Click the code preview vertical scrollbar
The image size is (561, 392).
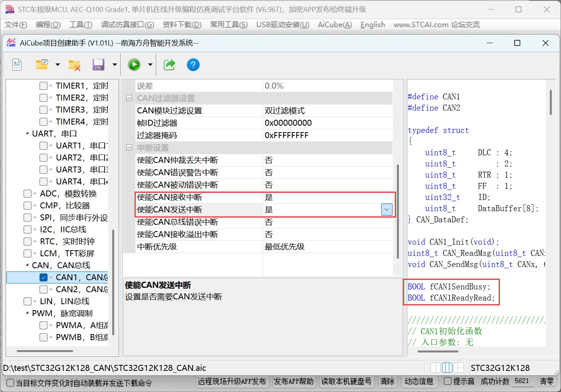click(x=551, y=102)
